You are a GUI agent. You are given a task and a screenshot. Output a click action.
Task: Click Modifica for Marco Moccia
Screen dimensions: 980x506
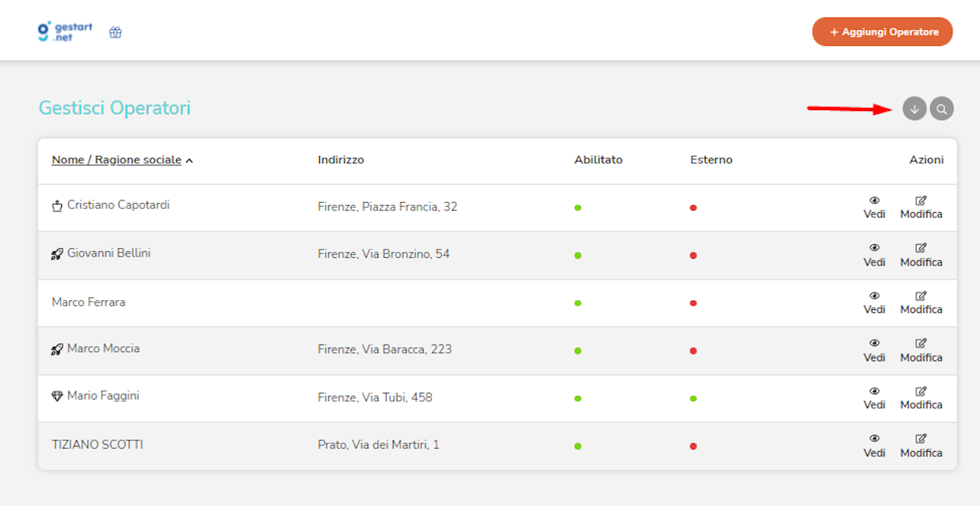(x=921, y=351)
